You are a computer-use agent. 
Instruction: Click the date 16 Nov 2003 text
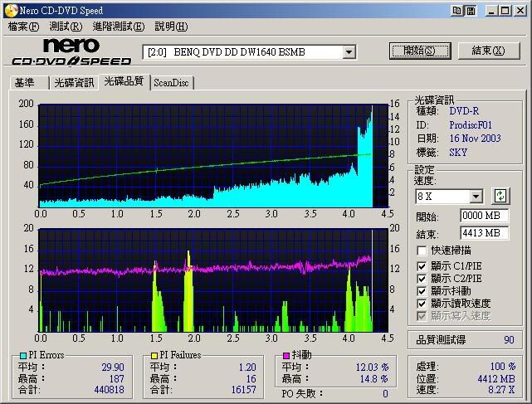tap(475, 139)
